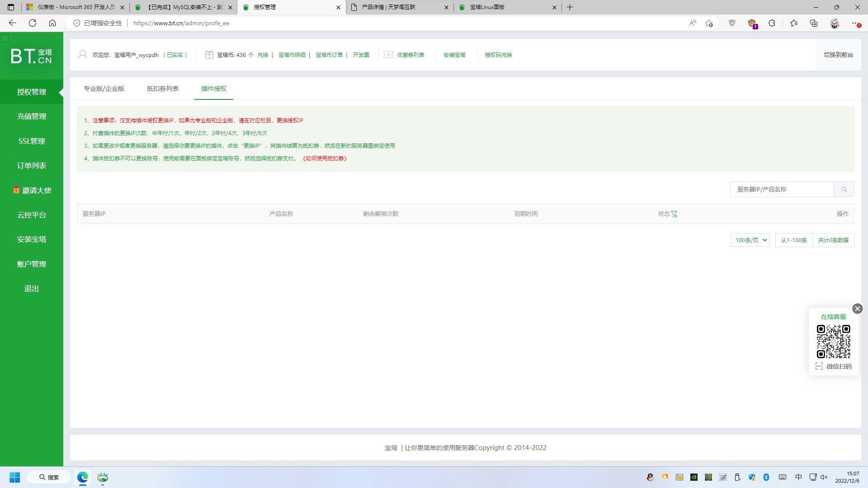Click the 中 input method indicator
868x488 pixels.
point(798,477)
